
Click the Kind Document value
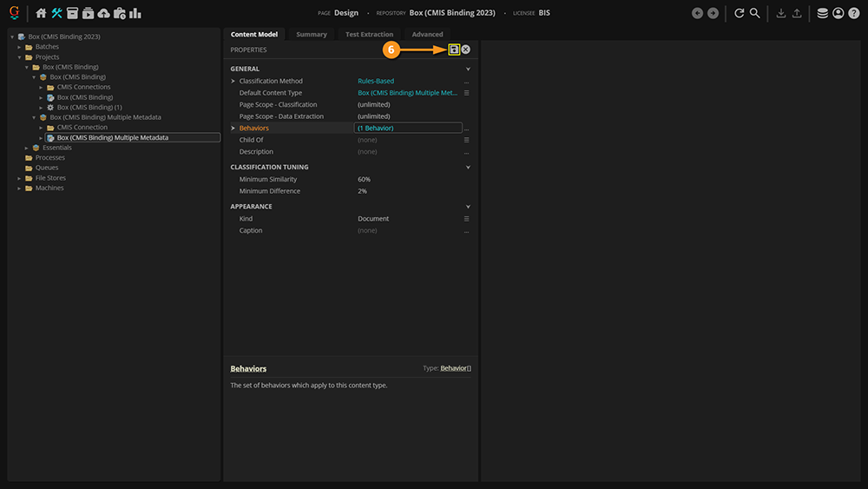[x=373, y=219]
